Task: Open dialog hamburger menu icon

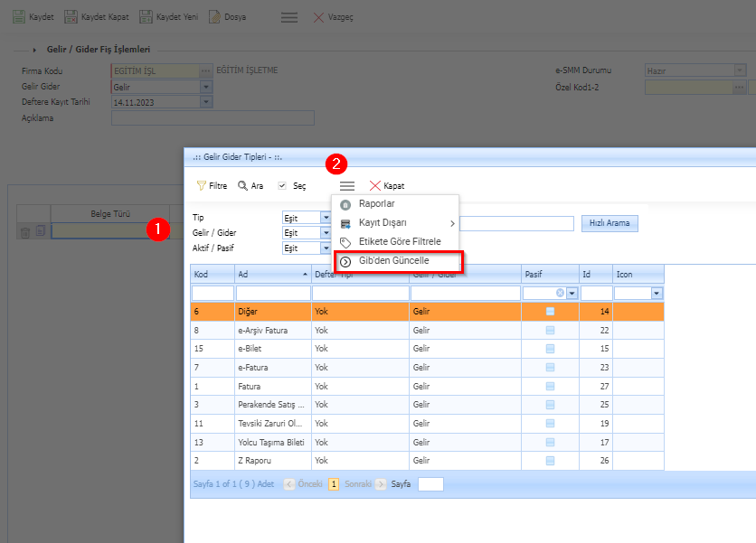Action: pos(347,185)
